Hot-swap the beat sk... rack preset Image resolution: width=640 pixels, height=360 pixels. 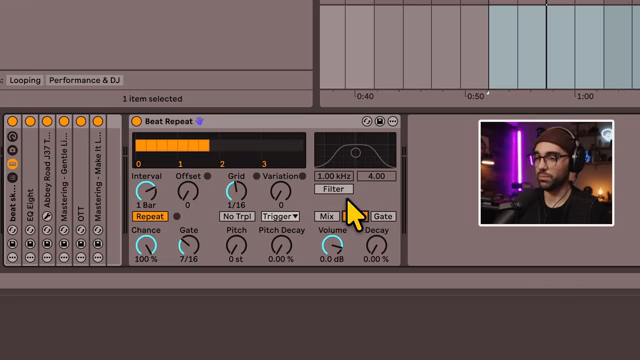pos(13,230)
